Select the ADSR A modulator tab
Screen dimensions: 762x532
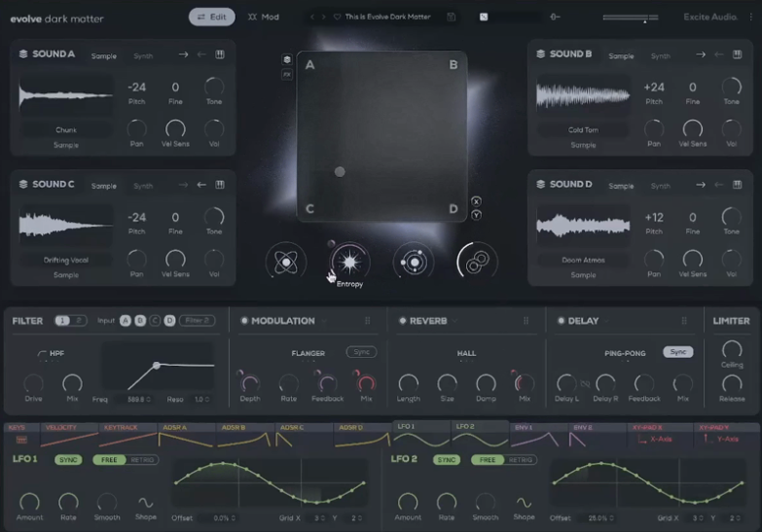[186, 435]
